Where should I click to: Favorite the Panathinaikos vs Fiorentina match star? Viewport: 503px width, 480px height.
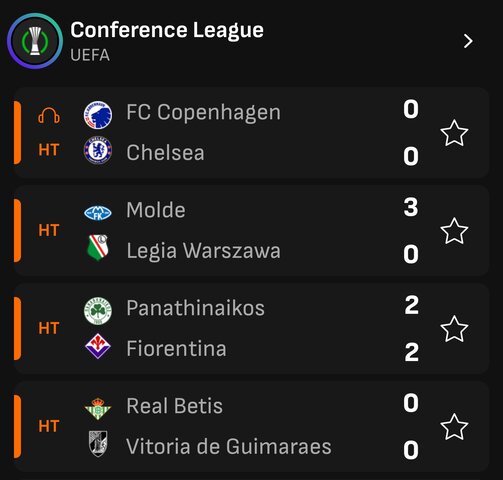[454, 329]
